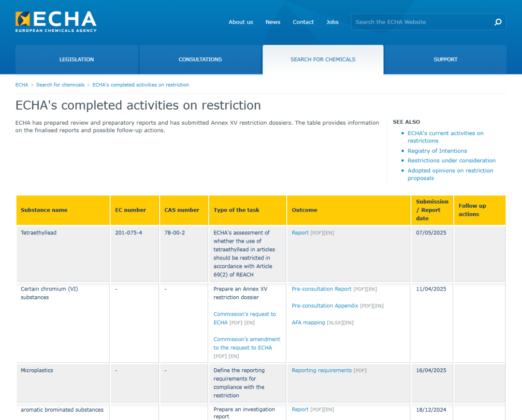Open the Search for chemicals breadcrumb
This screenshot has width=522, height=420.
[60, 85]
